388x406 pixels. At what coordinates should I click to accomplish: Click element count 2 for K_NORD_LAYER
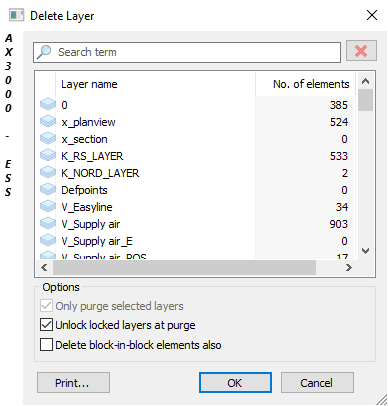coord(345,173)
